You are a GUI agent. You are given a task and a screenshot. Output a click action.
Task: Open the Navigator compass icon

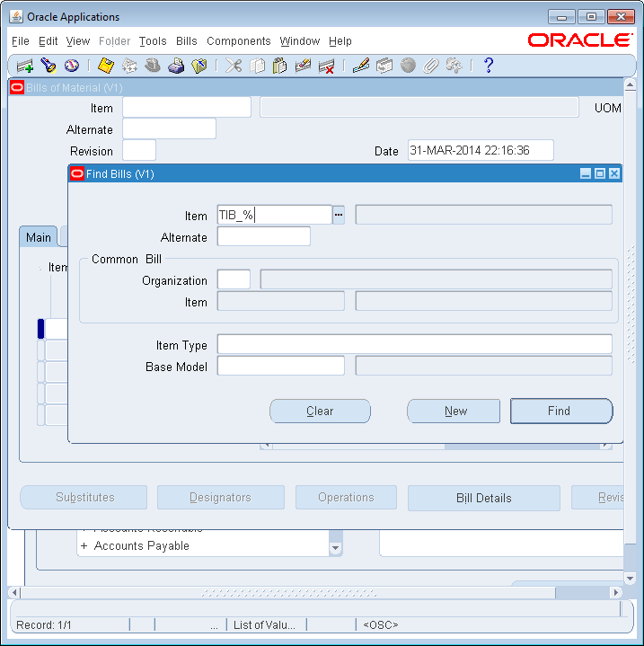tap(72, 66)
